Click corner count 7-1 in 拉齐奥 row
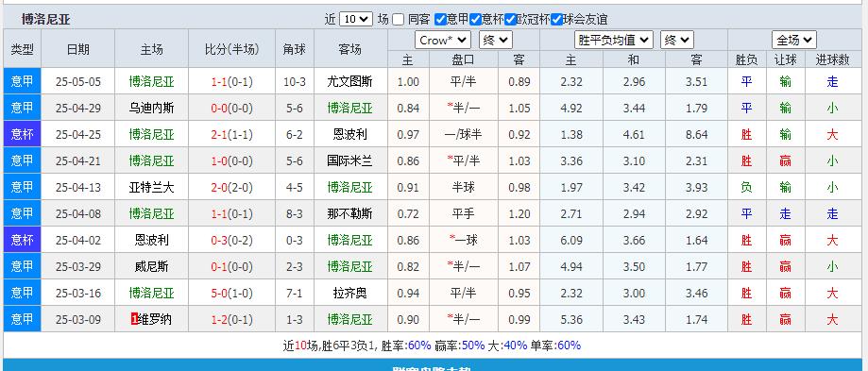Viewport: 868px width, 371px height. tap(295, 293)
